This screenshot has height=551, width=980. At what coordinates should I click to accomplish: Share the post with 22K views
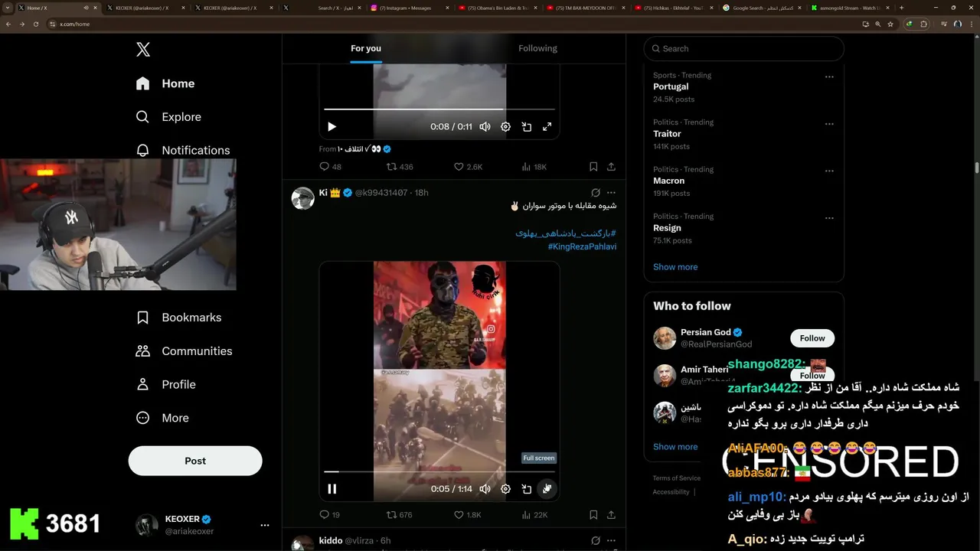point(611,515)
